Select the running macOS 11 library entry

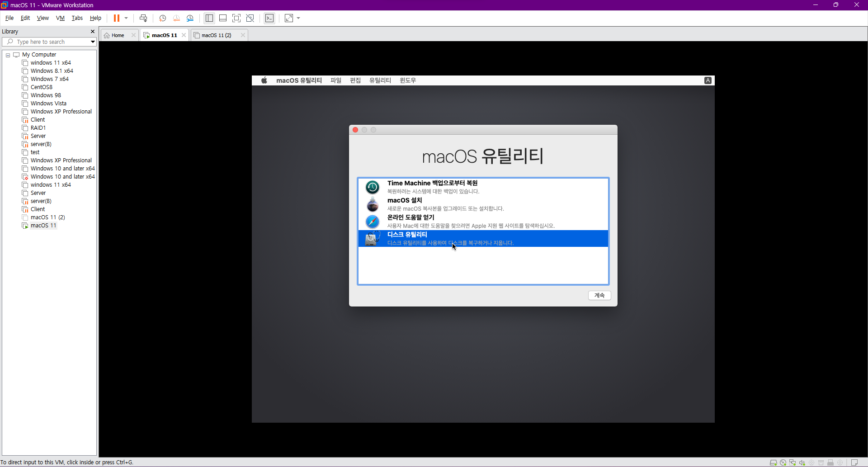[43, 226]
